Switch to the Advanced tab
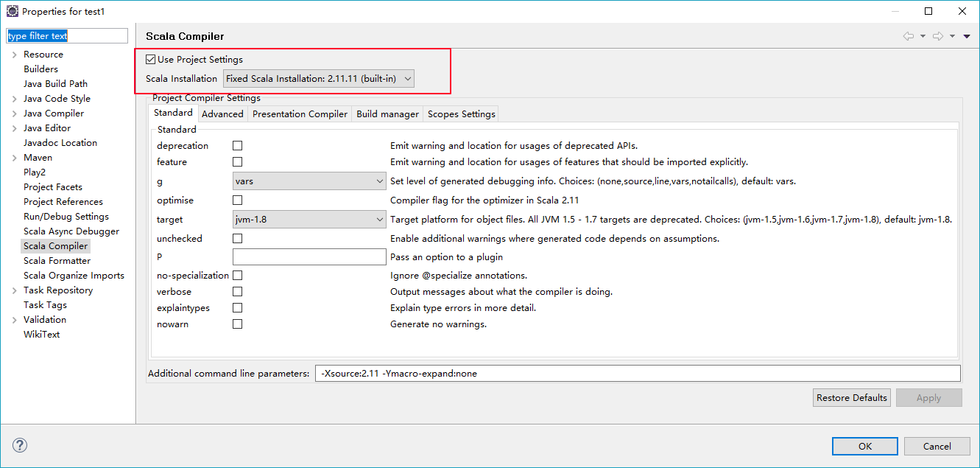The image size is (980, 468). 222,114
